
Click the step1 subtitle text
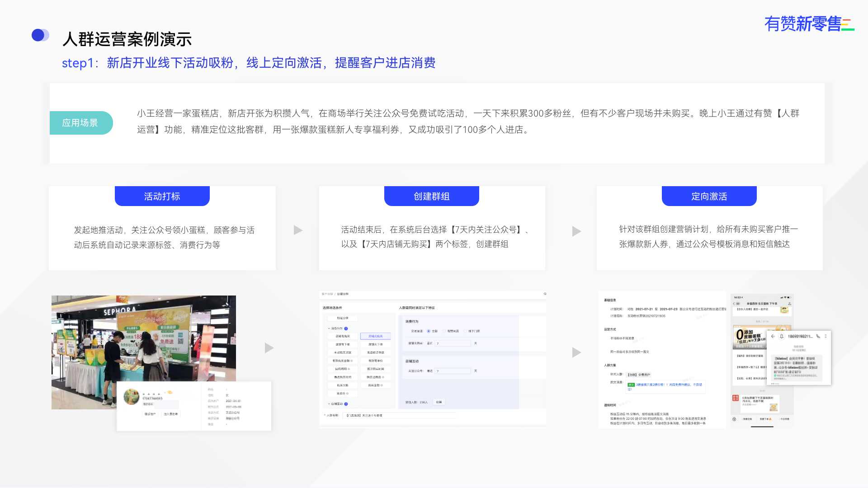click(249, 63)
